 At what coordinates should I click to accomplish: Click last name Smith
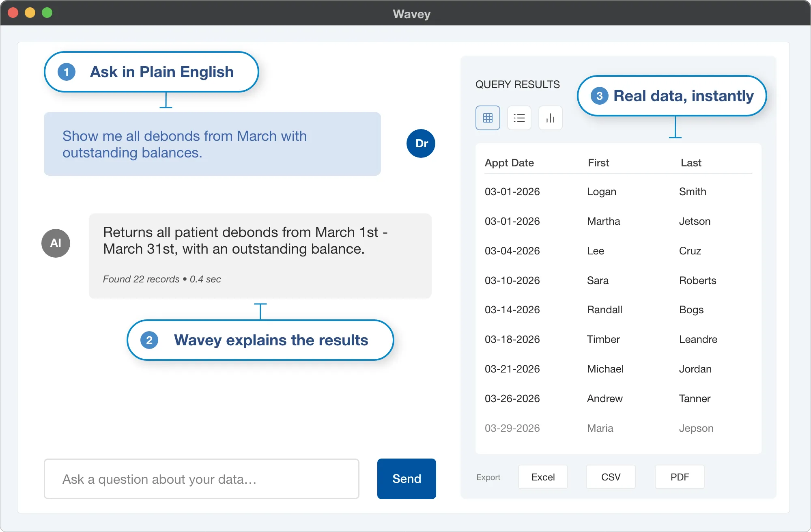click(x=693, y=192)
